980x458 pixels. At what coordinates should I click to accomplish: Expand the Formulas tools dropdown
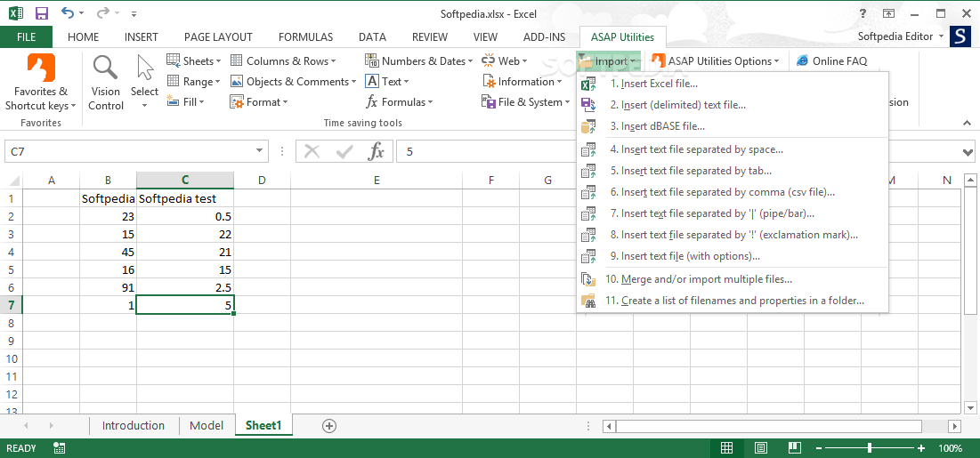400,102
